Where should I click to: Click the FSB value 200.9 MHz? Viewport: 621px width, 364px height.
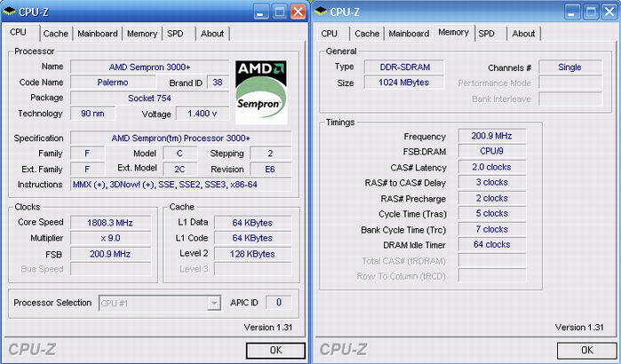tap(110, 254)
